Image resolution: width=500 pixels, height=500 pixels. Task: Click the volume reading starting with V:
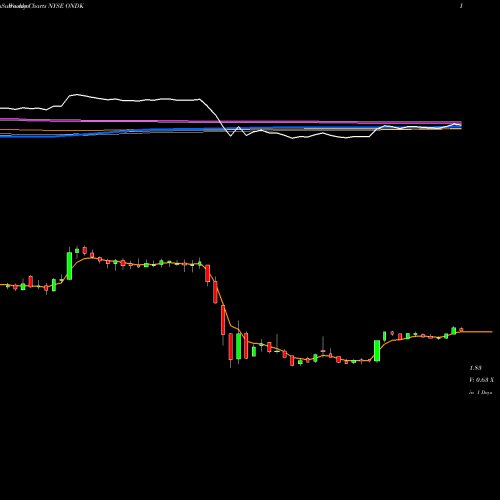click(x=481, y=380)
